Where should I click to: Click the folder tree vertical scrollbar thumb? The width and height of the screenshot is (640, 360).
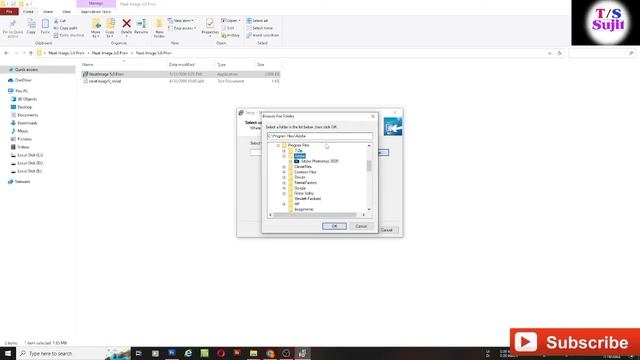[369, 166]
